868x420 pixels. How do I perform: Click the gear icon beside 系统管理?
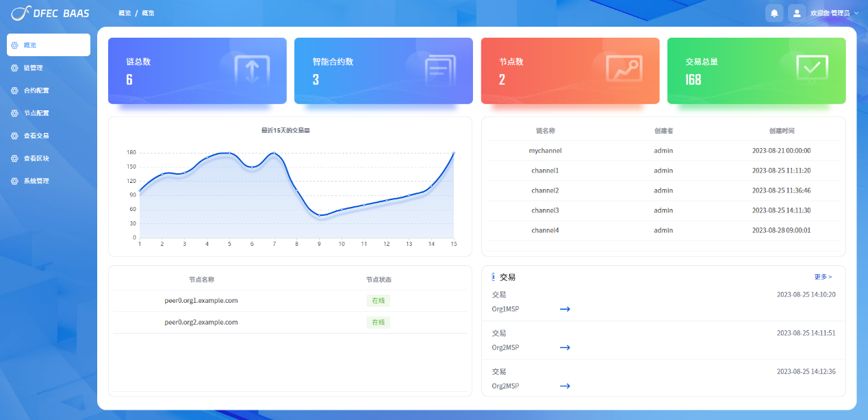point(15,181)
